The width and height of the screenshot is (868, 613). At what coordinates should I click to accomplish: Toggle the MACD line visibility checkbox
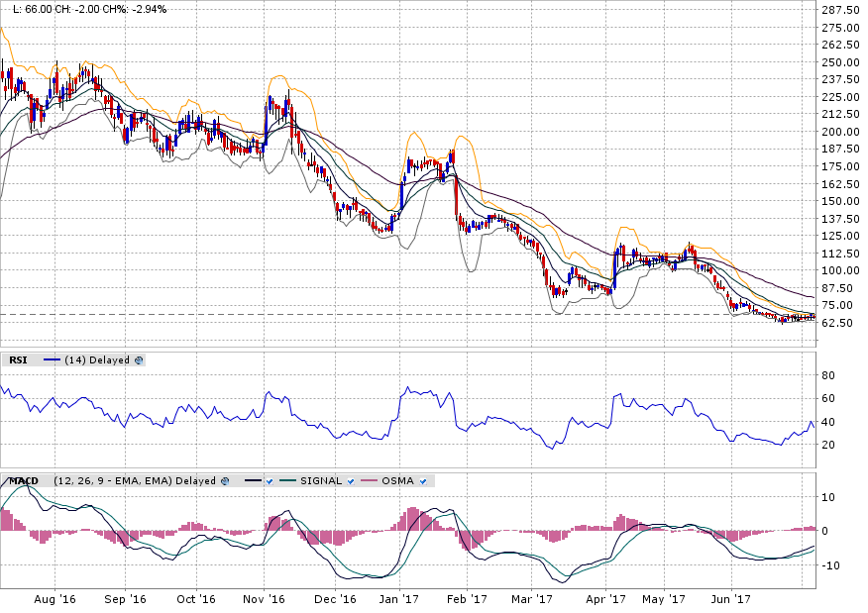pyautogui.click(x=270, y=481)
